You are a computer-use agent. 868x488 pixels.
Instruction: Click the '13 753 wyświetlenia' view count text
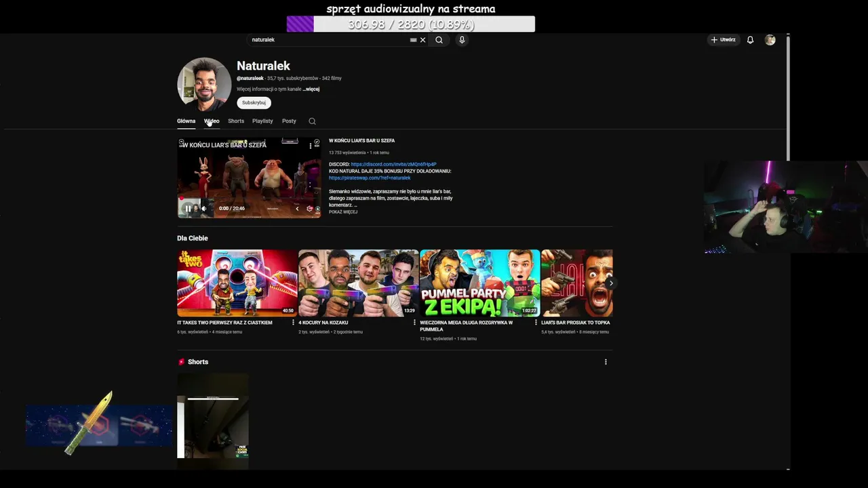click(x=347, y=152)
